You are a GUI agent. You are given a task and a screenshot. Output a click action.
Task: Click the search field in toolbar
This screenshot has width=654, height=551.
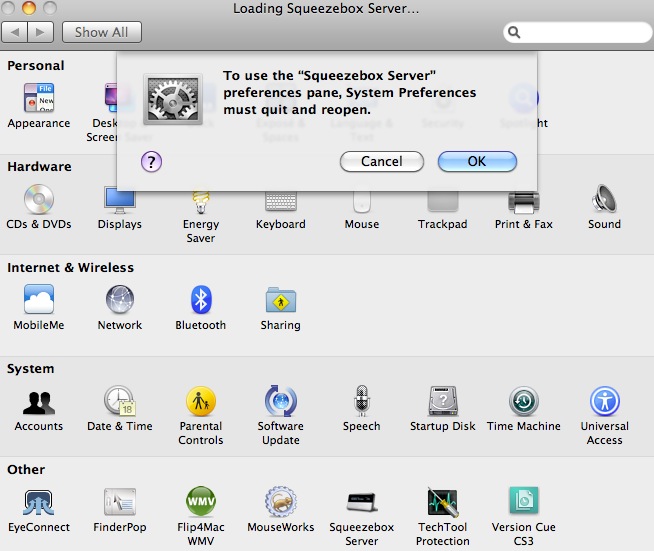tap(578, 32)
